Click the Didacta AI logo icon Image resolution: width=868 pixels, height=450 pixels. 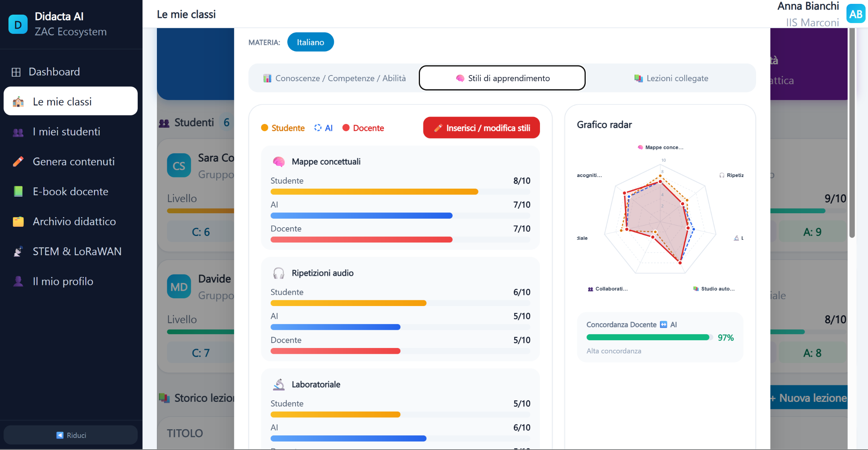[18, 24]
